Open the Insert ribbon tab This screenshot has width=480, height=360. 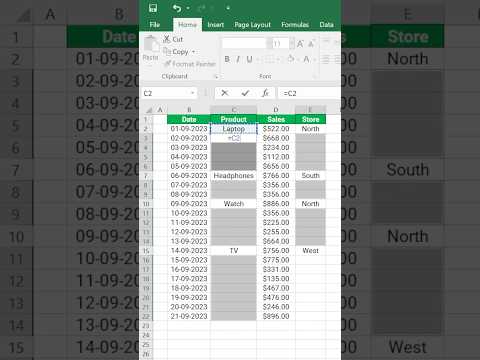tap(216, 25)
